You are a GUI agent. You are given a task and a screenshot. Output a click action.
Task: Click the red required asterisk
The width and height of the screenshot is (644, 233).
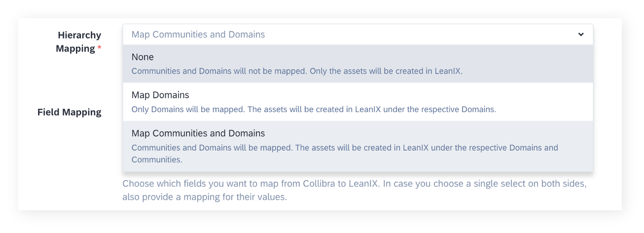pos(100,47)
